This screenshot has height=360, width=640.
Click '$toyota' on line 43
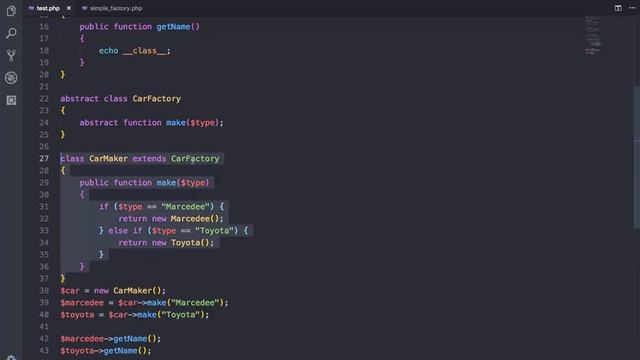tap(77, 350)
